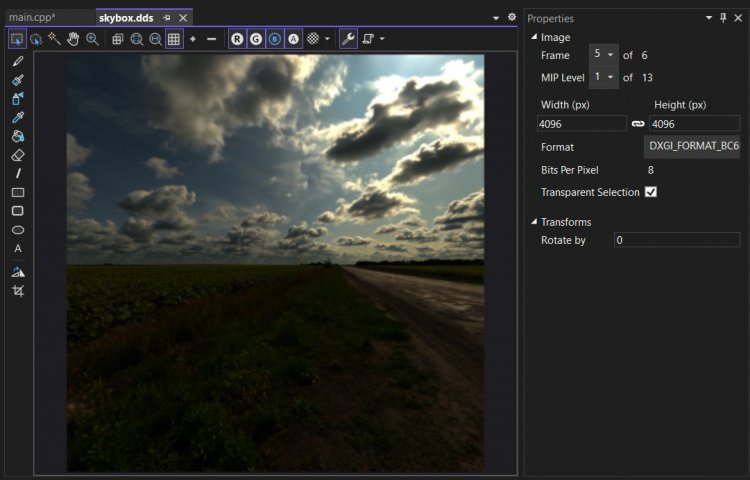Select the Crop tool
750x480 pixels.
point(18,291)
